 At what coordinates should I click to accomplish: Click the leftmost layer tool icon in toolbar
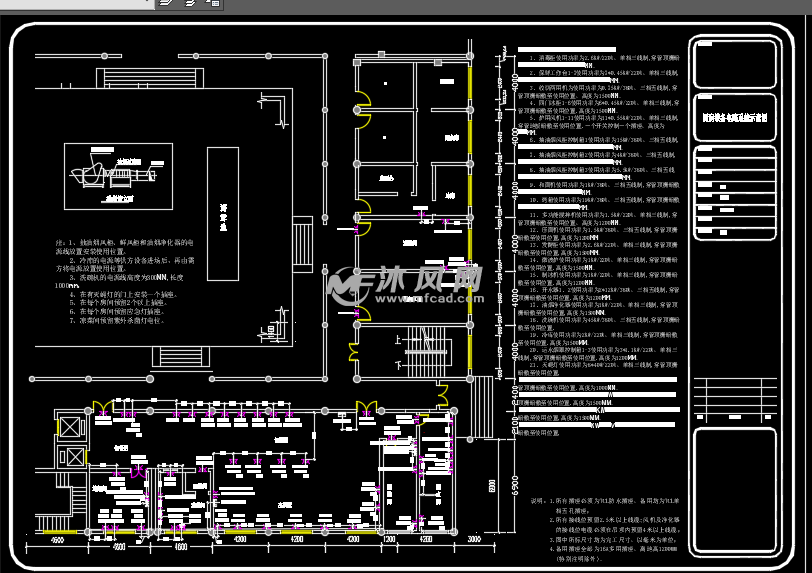pos(167,4)
